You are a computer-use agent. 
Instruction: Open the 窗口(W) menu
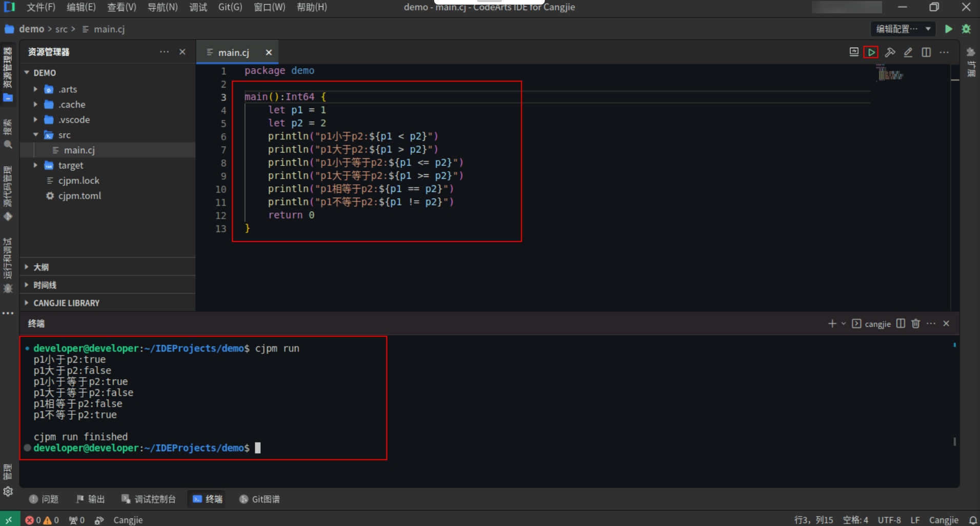(270, 7)
